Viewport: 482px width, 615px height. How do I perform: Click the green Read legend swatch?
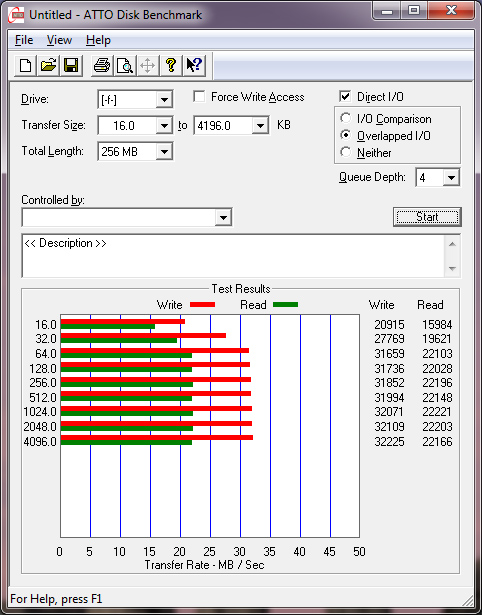286,304
